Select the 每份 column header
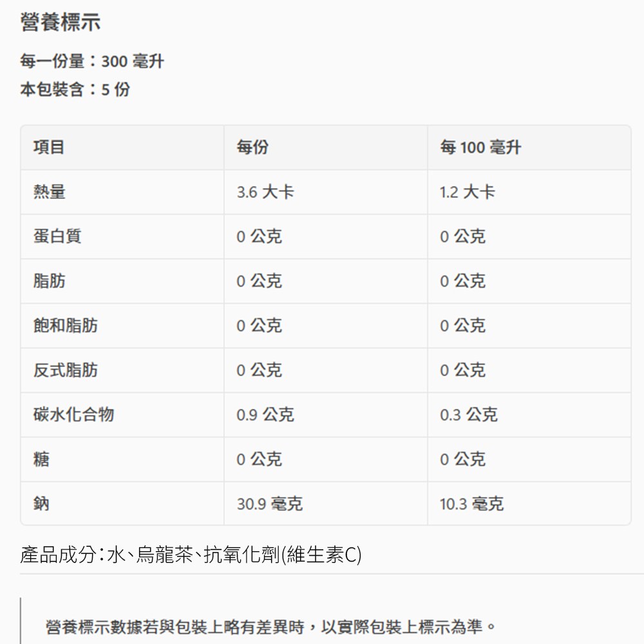The width and height of the screenshot is (644, 644). (x=252, y=147)
